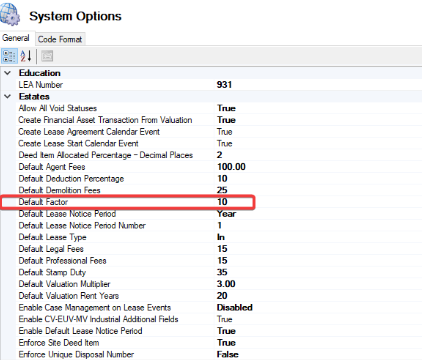This screenshot has width=422, height=360.
Task: Click the Property Pages icon
Action: 47,56
